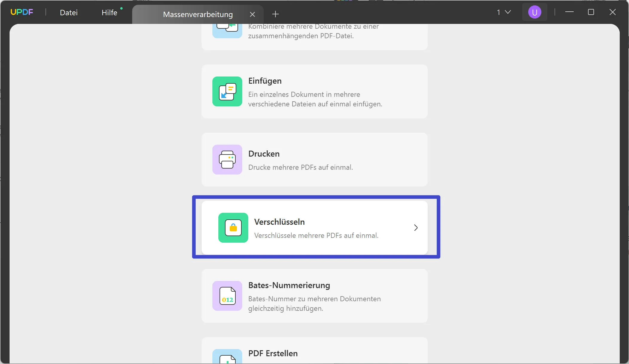Select the Einfügen card
The image size is (629, 364).
(314, 91)
